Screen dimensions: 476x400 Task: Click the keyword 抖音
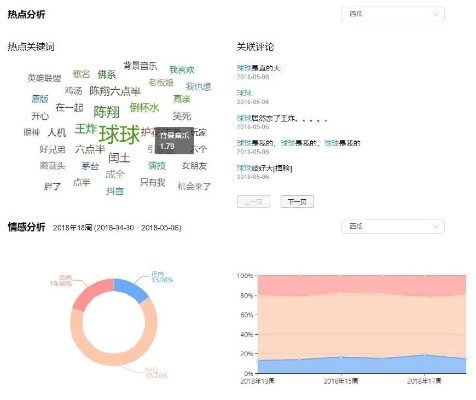click(115, 191)
